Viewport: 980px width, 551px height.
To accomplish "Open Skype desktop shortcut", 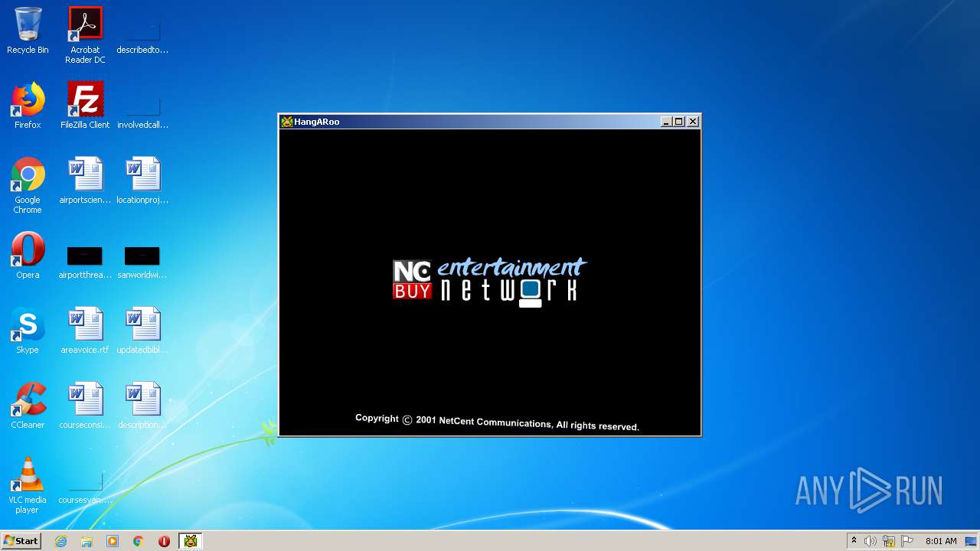I will coord(28,331).
